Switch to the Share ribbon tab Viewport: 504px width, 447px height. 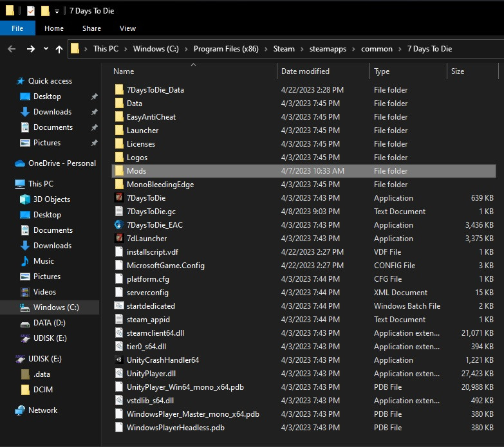coord(91,28)
